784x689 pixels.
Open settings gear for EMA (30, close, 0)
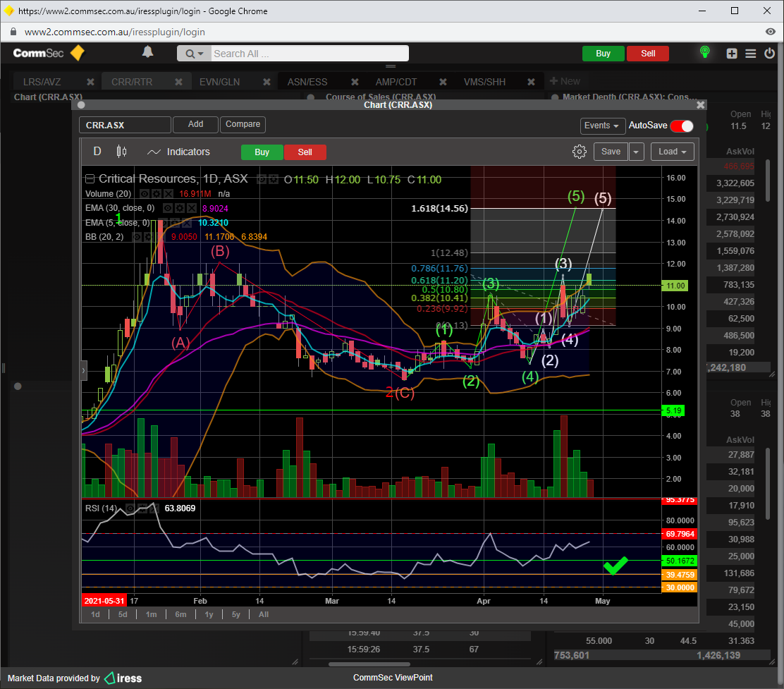(x=180, y=208)
